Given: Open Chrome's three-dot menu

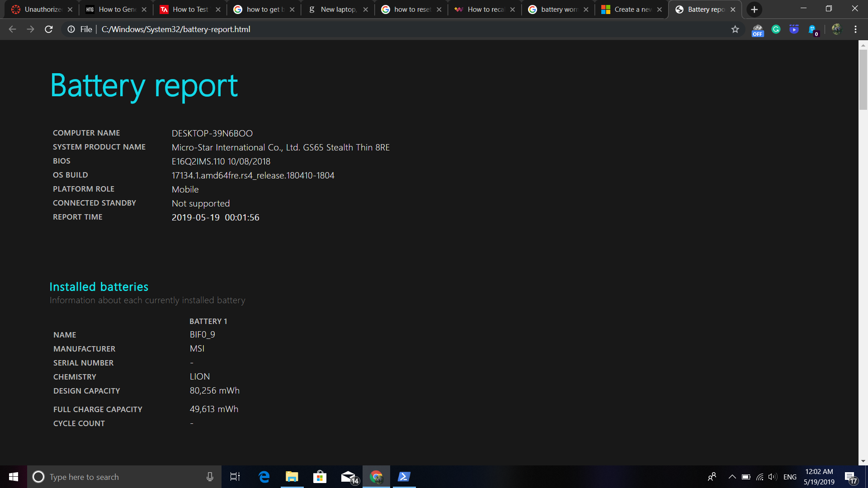Looking at the screenshot, I should pos(855,29).
